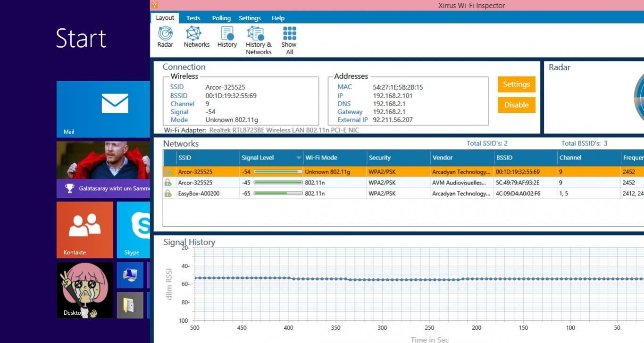The width and height of the screenshot is (644, 343).
Task: Select BSSID 4C:09:D4:A0:02:F6 cell
Action: pyautogui.click(x=526, y=193)
